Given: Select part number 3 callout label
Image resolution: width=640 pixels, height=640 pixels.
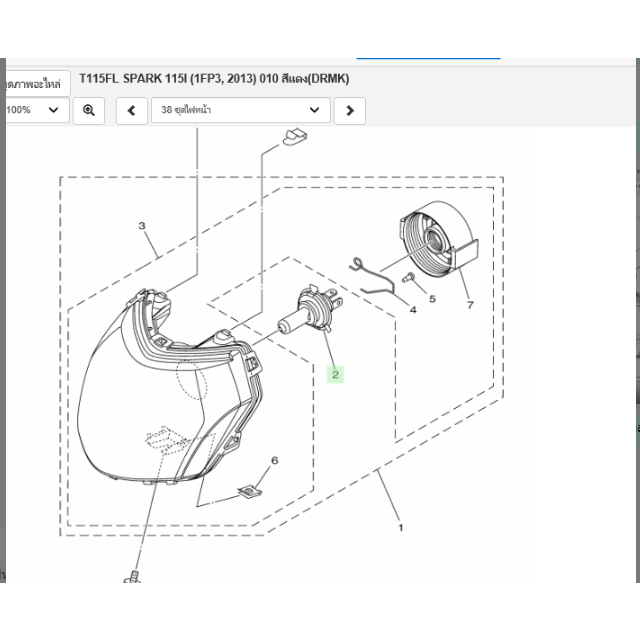Looking at the screenshot, I should 142,226.
